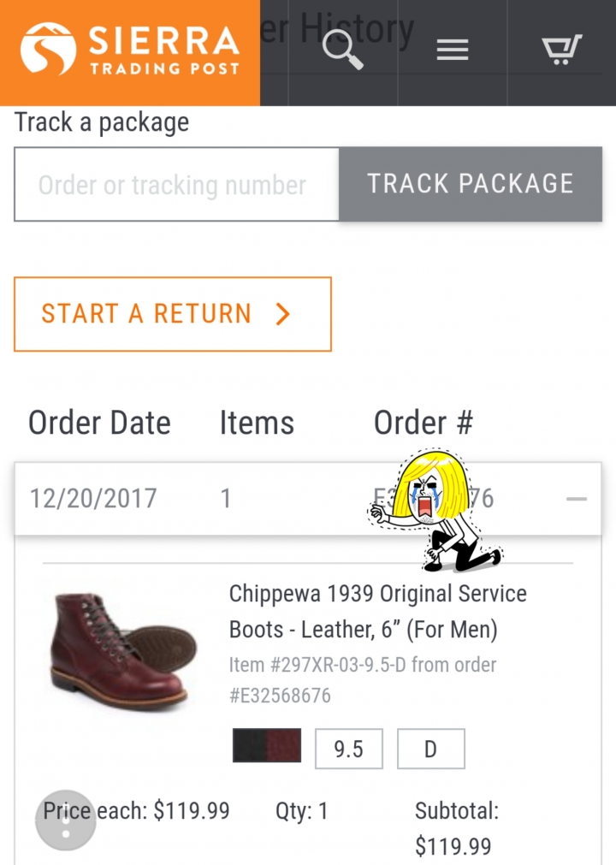Open the Chippewa boots product image

(123, 649)
